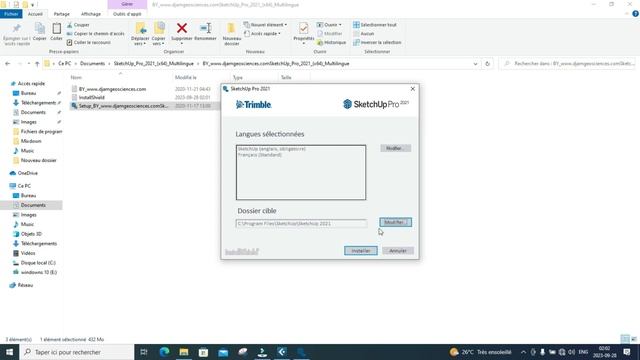The width and height of the screenshot is (640, 360).
Task: Open Nouveau dossier in sidebar
Action: (x=38, y=160)
